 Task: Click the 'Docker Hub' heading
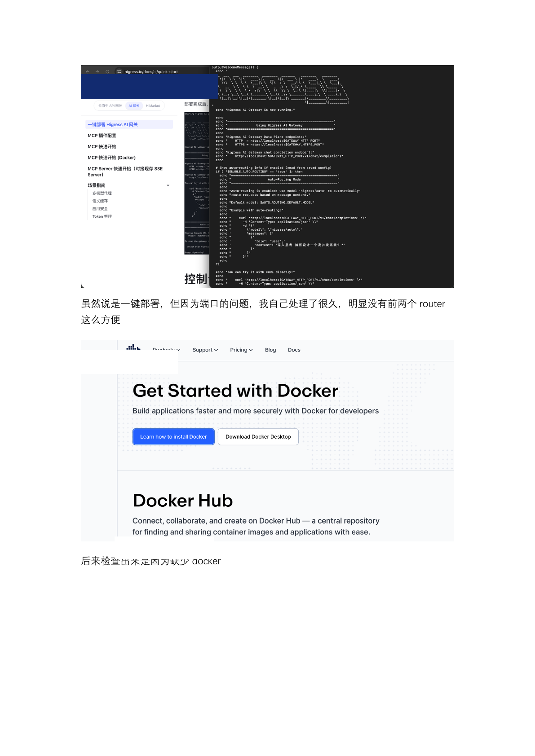coord(183,501)
